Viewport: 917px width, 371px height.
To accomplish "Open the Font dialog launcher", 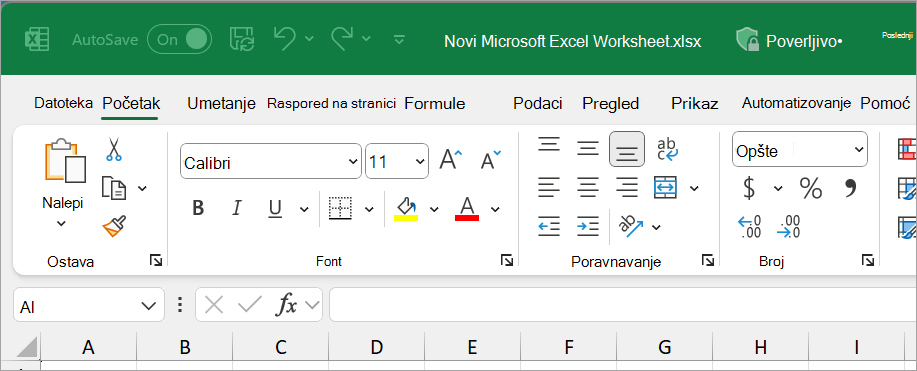I will point(506,260).
